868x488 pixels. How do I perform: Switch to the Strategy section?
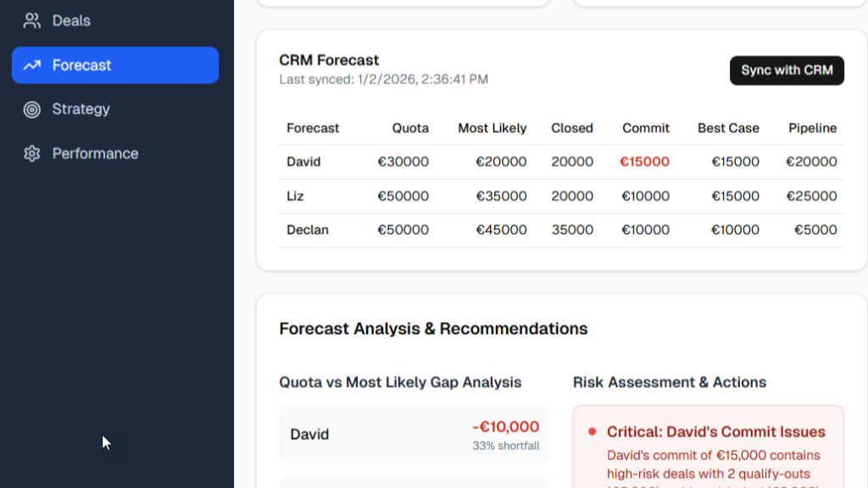[x=81, y=108]
